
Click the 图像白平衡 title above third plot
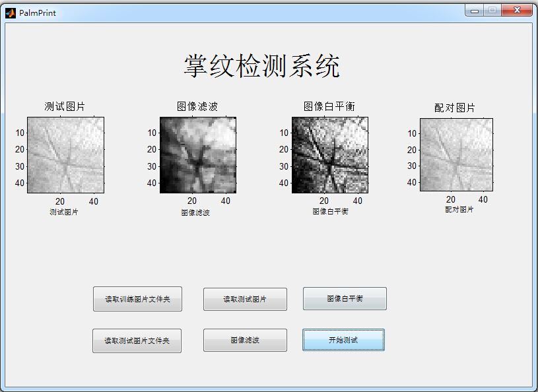point(329,106)
